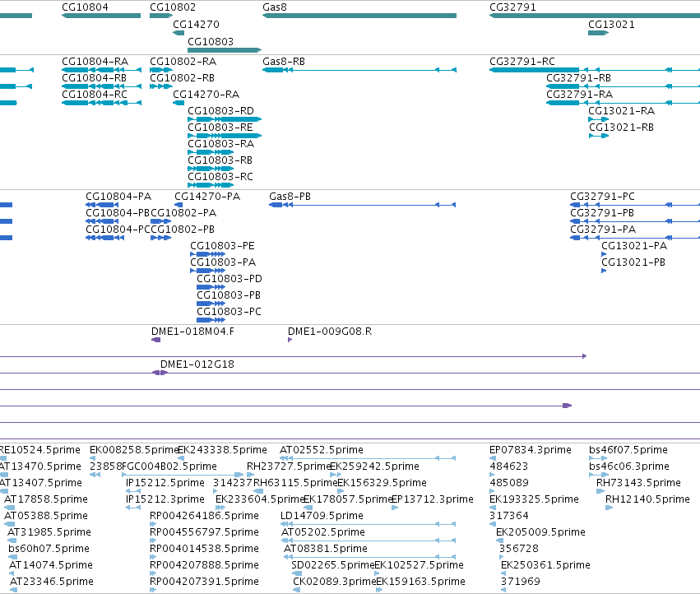Select the CG10804 gene label
This screenshot has height=594, width=700.
click(x=85, y=7)
